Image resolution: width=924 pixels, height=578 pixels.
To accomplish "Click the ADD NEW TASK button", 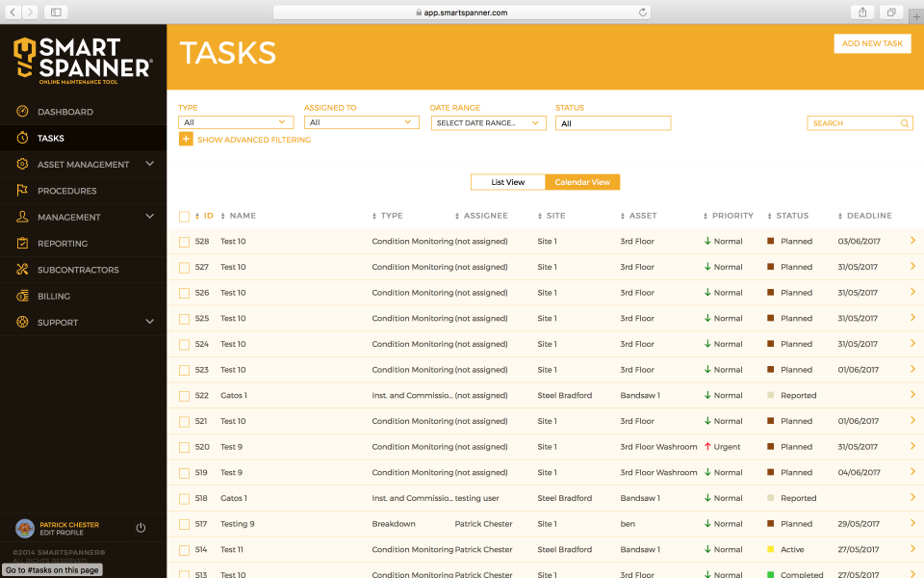I will 872,43.
